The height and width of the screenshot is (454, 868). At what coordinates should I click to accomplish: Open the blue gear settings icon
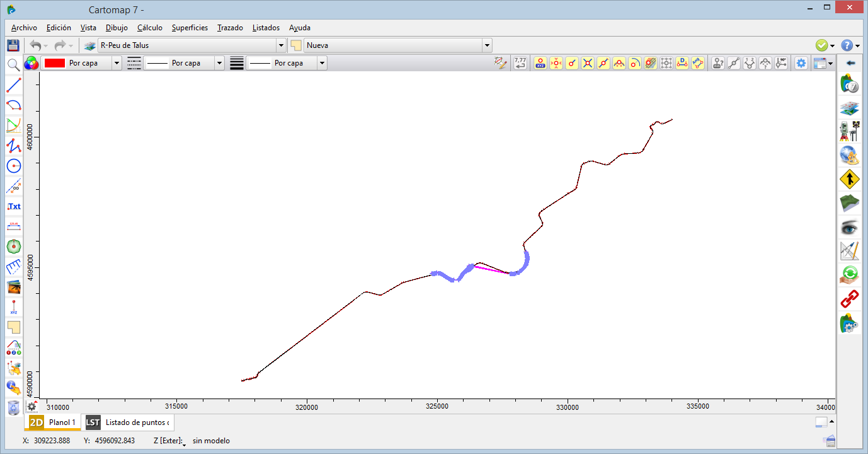pyautogui.click(x=801, y=63)
